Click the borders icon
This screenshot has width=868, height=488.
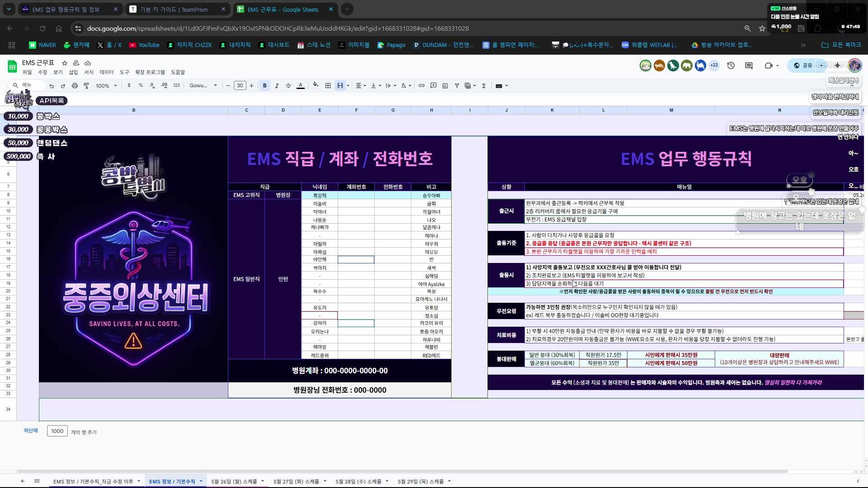click(x=328, y=85)
